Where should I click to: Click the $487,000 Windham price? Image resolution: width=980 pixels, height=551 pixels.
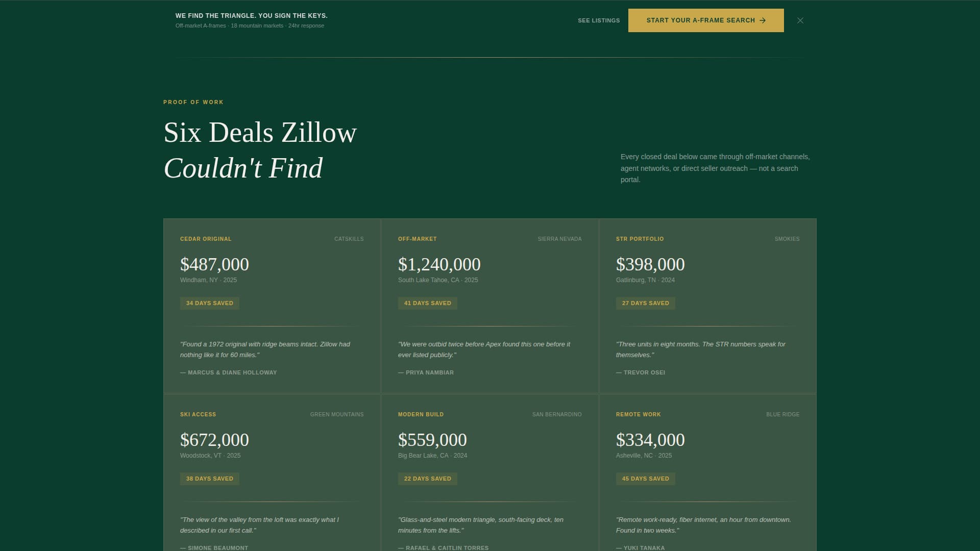(x=214, y=264)
